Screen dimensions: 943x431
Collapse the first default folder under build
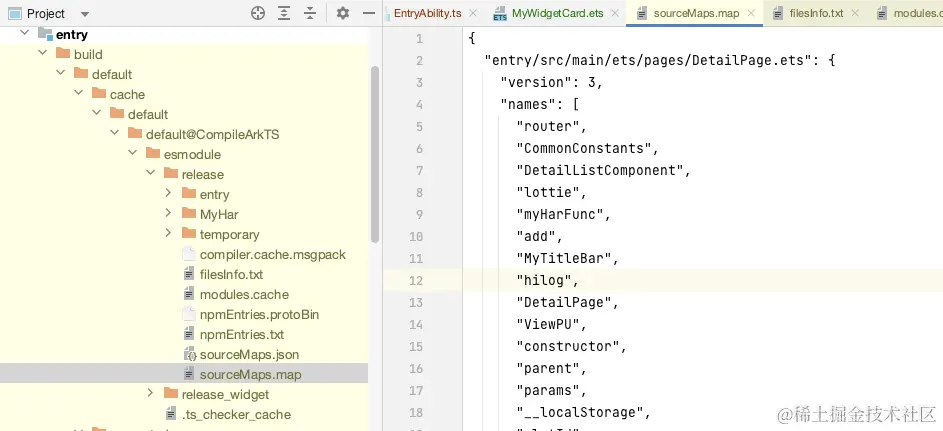[x=60, y=73]
